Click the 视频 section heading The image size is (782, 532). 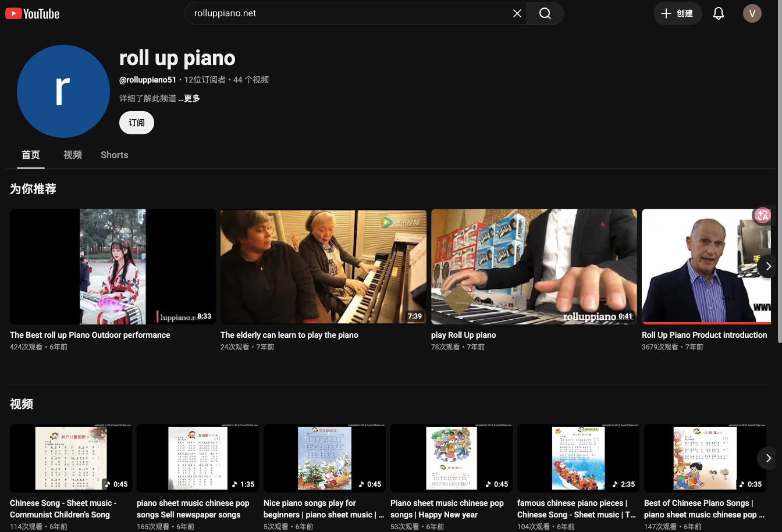pos(22,404)
